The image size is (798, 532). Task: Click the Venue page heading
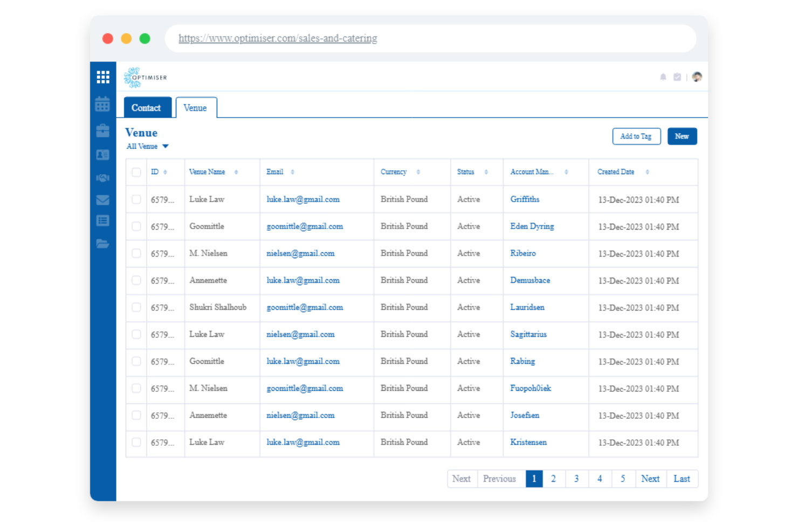click(141, 133)
